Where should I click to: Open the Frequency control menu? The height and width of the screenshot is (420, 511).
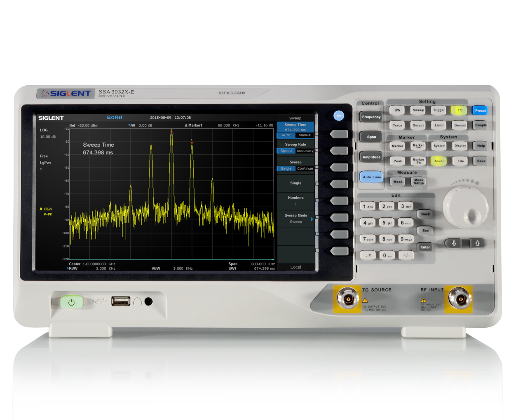point(371,117)
